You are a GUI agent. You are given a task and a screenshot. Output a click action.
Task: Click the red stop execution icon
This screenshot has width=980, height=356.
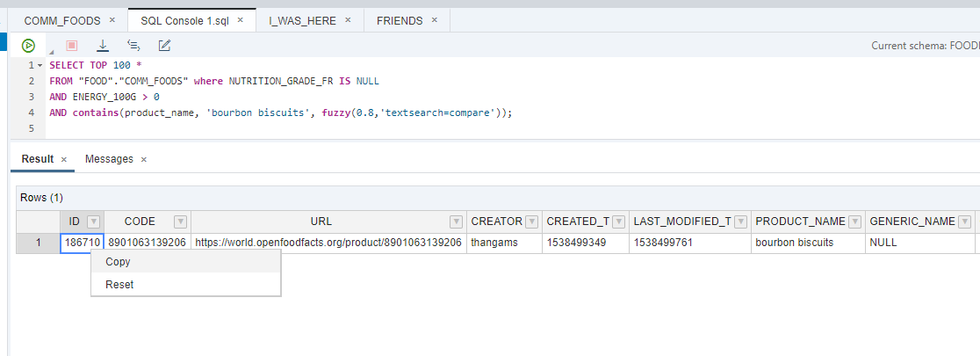72,45
